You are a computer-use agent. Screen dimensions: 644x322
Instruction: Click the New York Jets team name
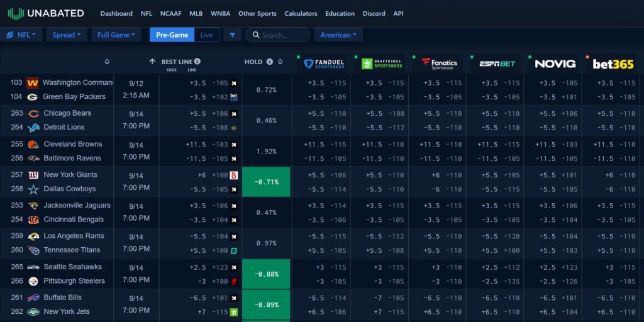tap(67, 312)
